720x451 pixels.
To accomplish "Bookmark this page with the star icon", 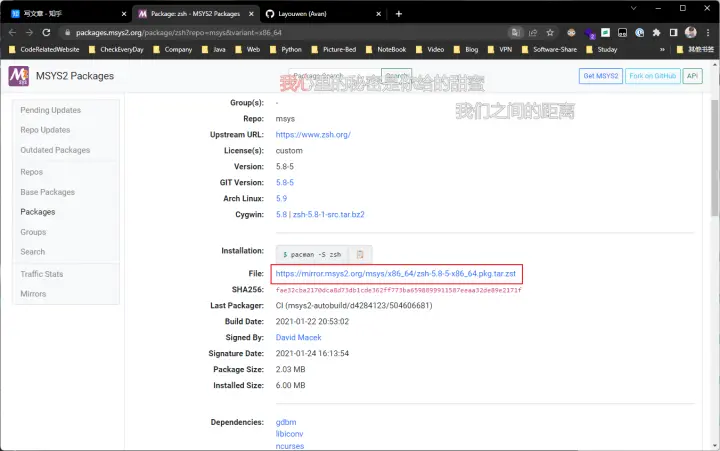I will (x=550, y=33).
